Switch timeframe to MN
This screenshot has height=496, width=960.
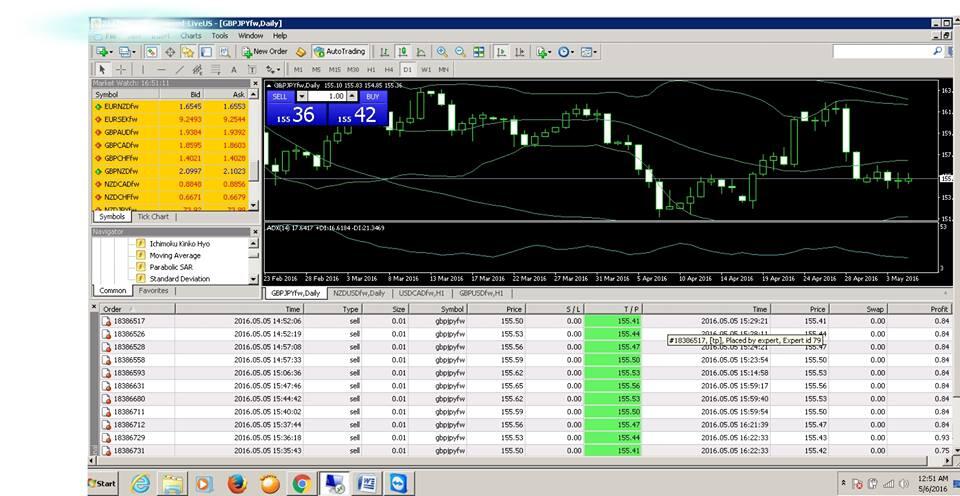click(x=443, y=69)
